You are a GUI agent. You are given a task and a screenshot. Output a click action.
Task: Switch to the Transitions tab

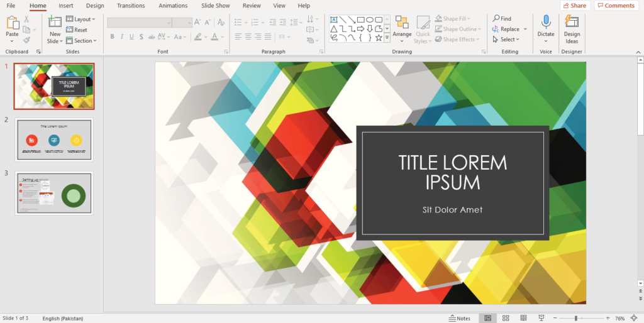pos(131,6)
